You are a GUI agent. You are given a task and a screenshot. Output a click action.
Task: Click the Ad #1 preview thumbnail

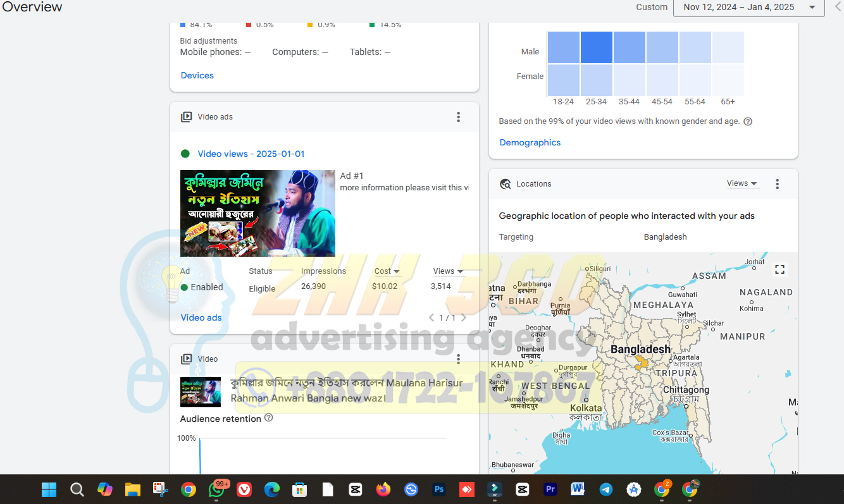coord(258,213)
